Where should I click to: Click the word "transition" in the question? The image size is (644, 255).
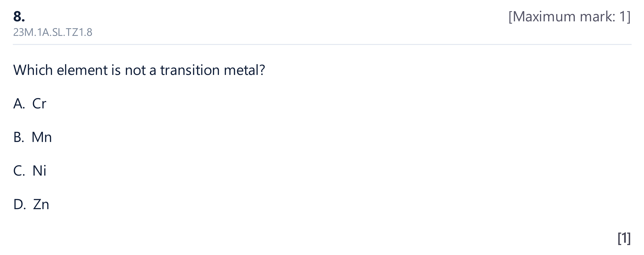(x=190, y=70)
